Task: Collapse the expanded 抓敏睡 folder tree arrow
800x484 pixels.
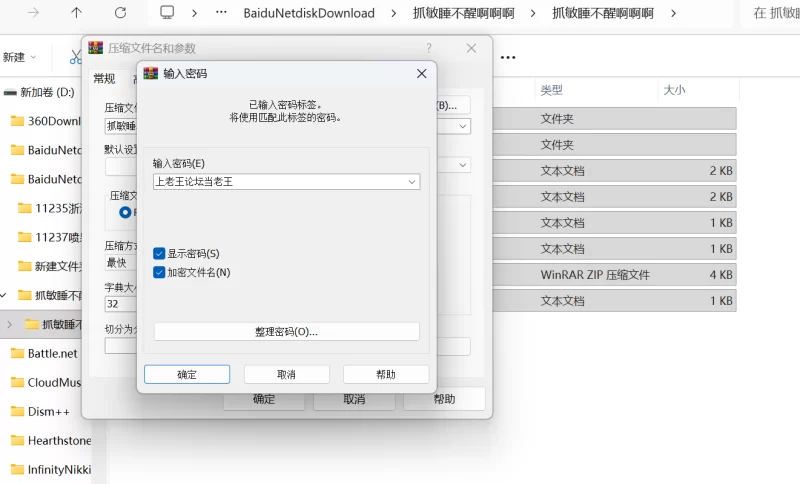Action: [x=4, y=295]
